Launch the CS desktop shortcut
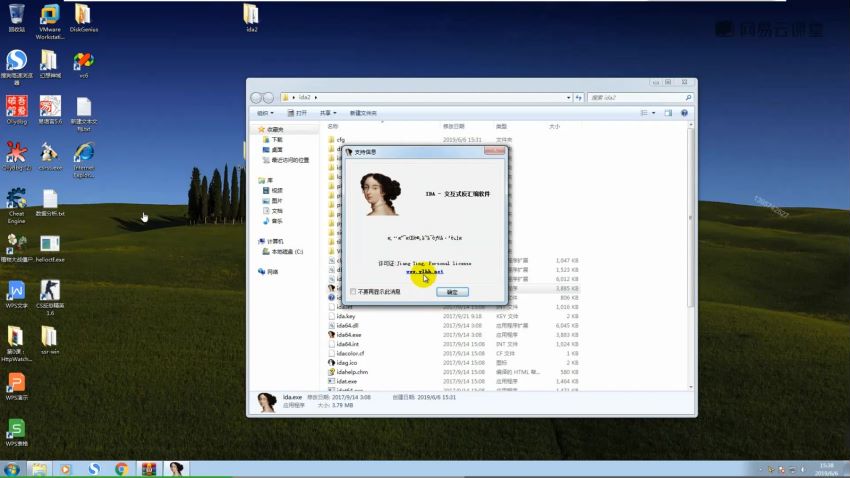 pos(50,298)
